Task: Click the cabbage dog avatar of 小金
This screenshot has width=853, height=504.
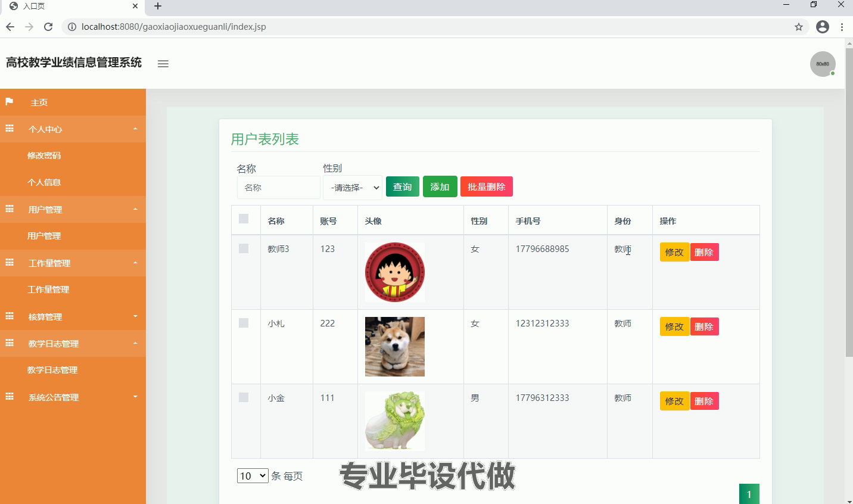Action: click(x=395, y=421)
